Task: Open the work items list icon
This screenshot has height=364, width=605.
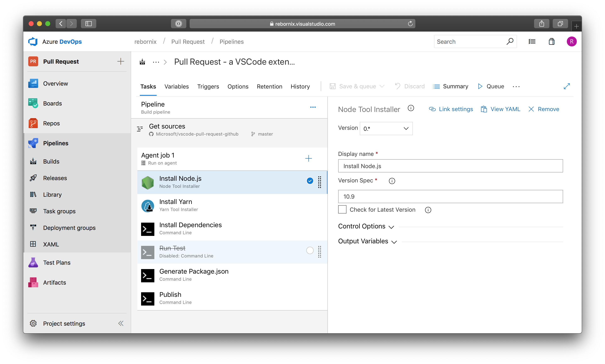Action: pyautogui.click(x=532, y=41)
